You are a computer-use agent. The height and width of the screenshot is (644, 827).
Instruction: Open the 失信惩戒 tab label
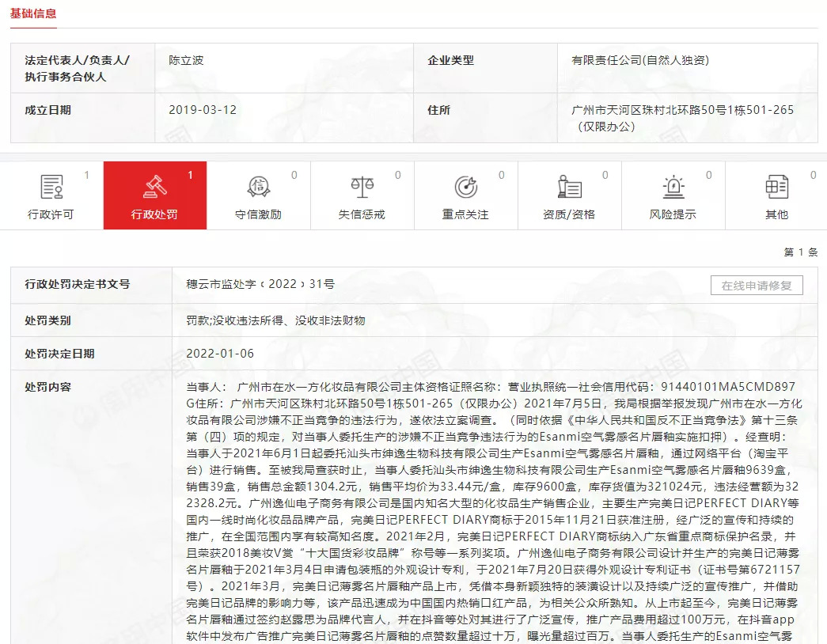click(362, 214)
